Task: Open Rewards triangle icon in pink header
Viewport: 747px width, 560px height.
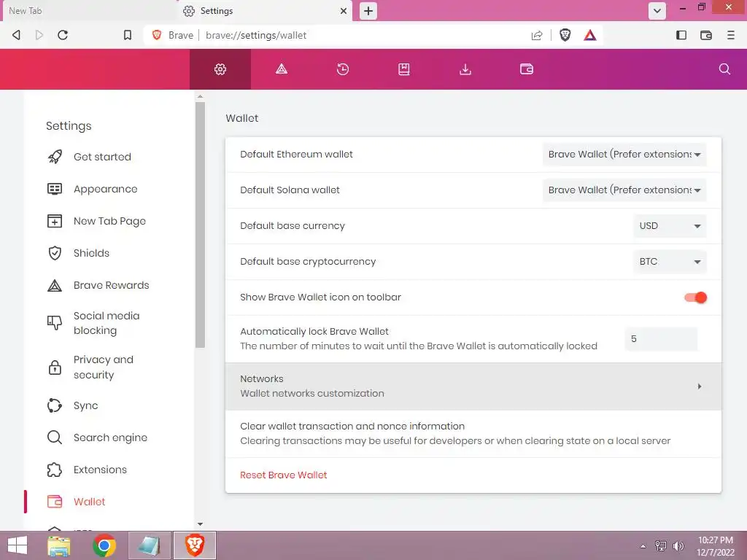Action: [282, 69]
